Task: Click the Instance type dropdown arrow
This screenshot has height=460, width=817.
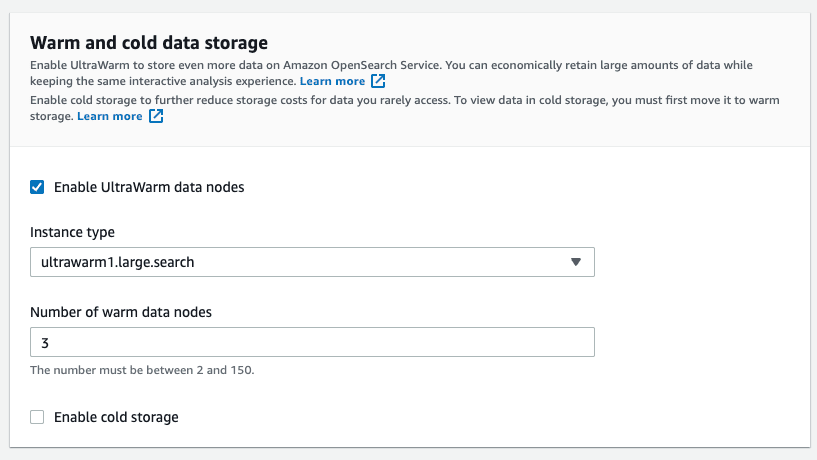Action: tap(575, 262)
